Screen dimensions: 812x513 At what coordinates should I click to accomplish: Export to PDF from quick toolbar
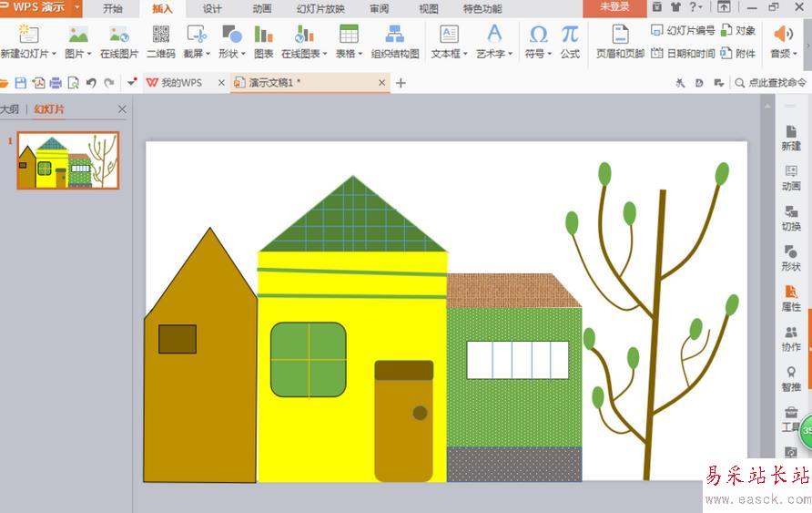[x=38, y=83]
